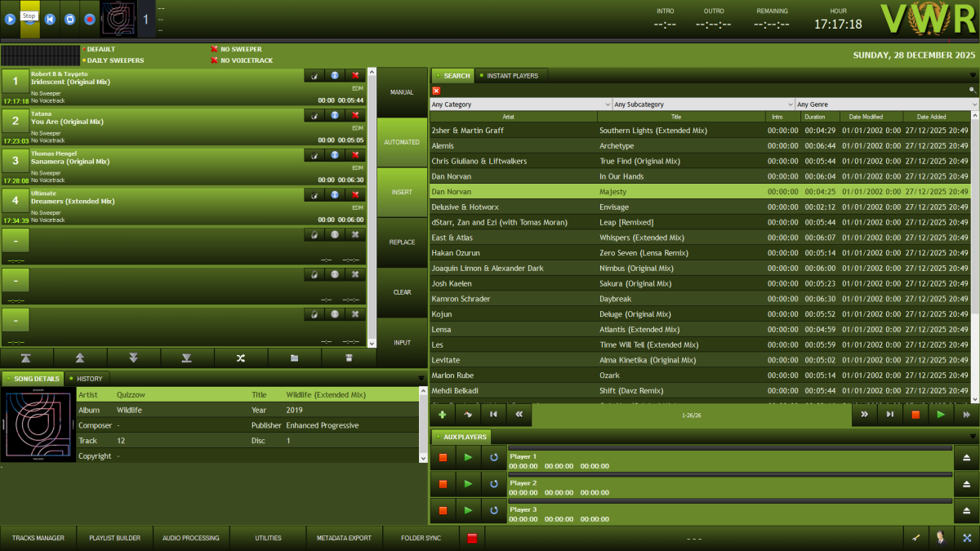Toggle the DAILY SWEEPERS option
This screenshot has height=551, width=980.
coord(114,60)
